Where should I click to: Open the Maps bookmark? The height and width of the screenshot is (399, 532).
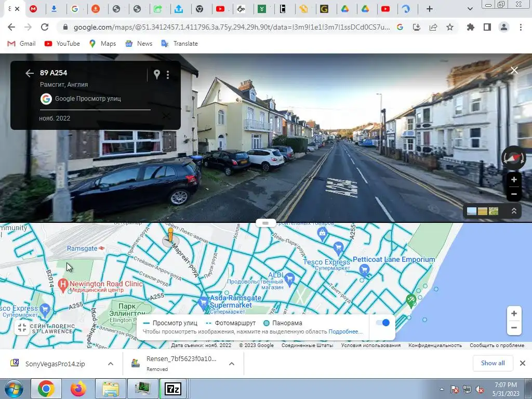coord(102,44)
